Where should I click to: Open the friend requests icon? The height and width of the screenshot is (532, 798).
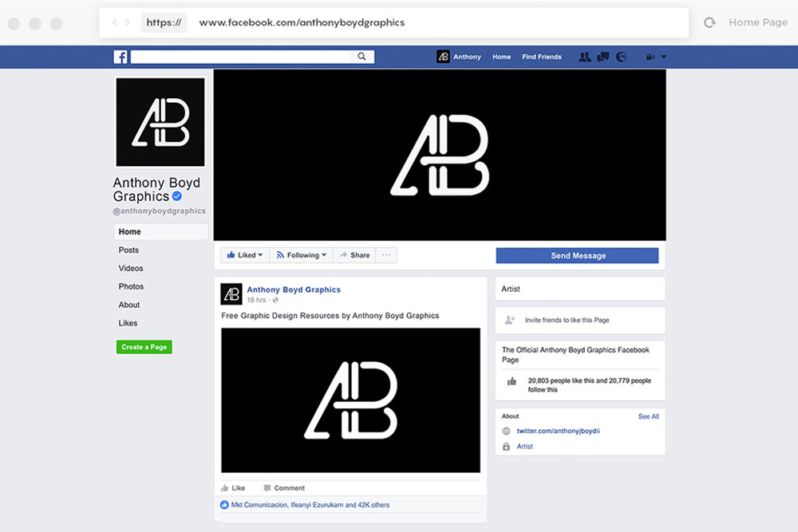[585, 57]
